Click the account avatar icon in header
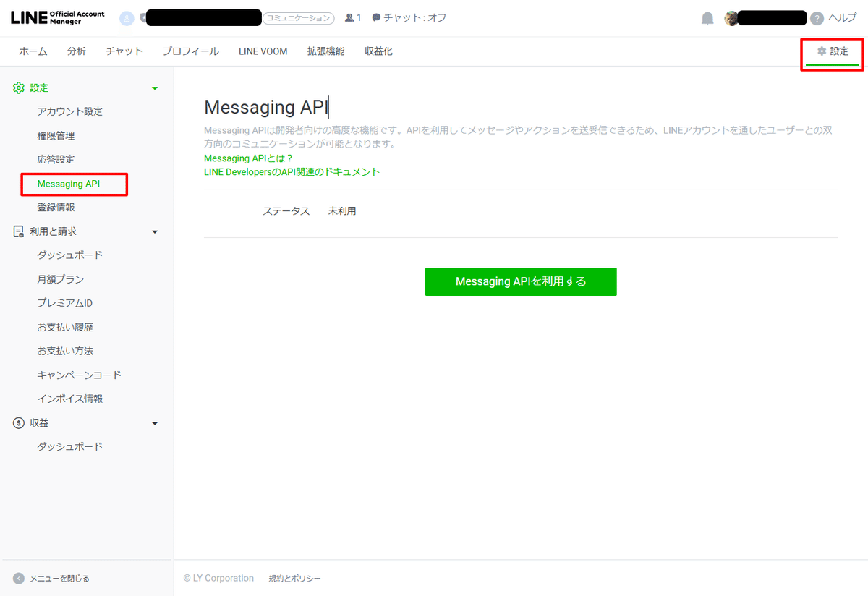868x596 pixels. tap(127, 18)
